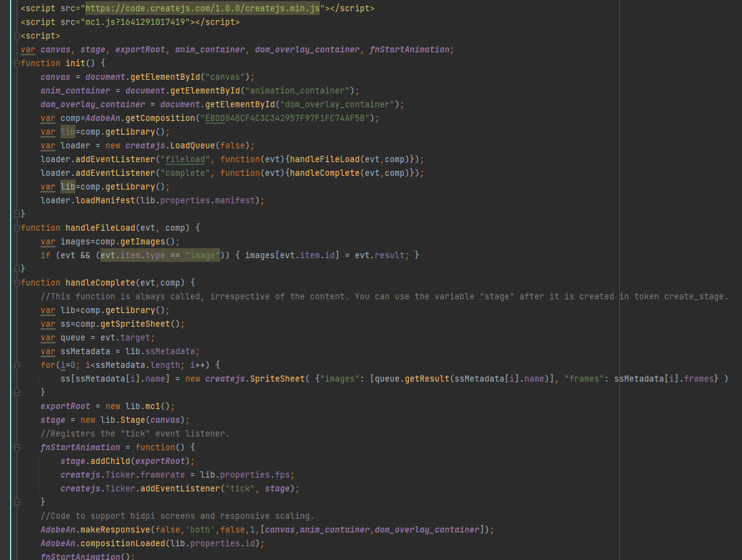Click the "image" string in the type comparison
The width and height of the screenshot is (742, 560).
203,256
